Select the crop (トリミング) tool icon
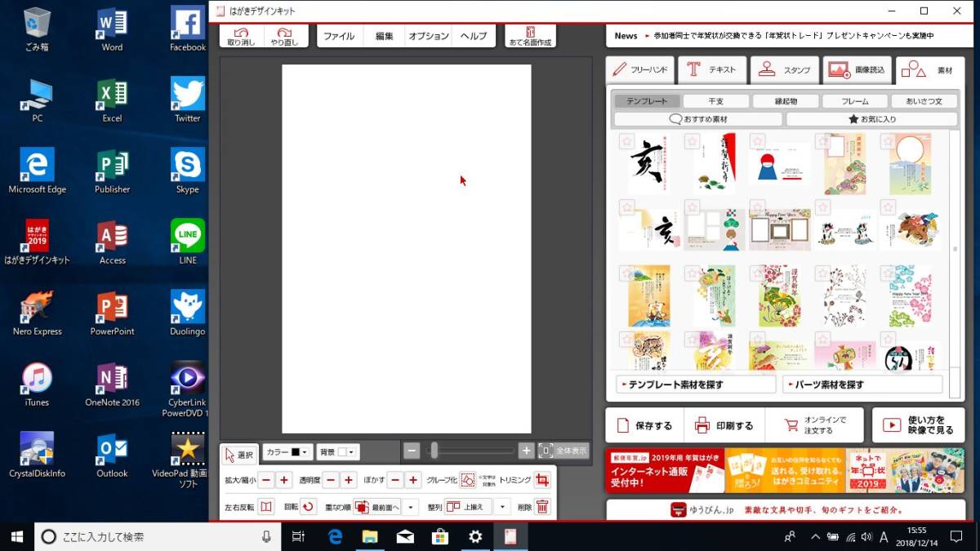 point(541,480)
